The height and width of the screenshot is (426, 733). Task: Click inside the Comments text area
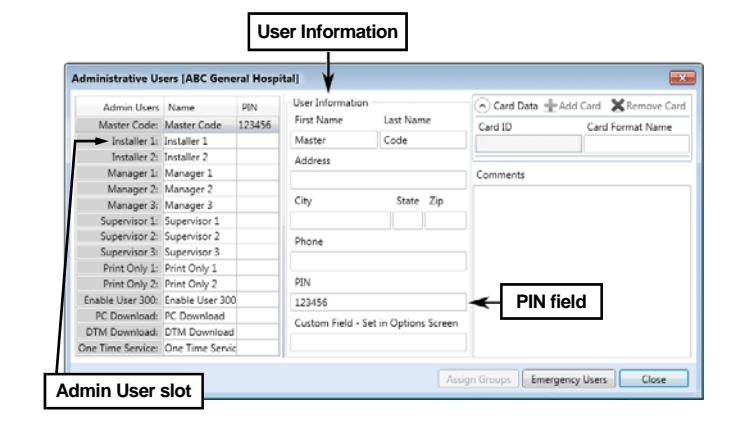(582, 272)
